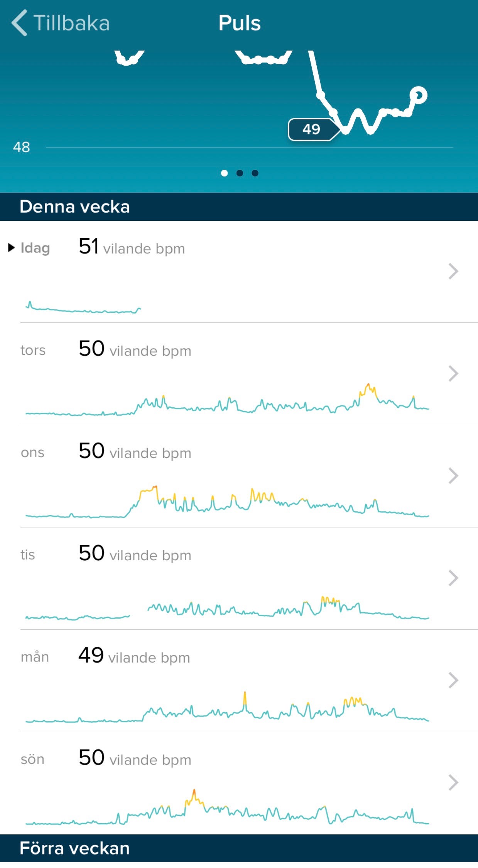Tap the 49 value callout on chart
Image resolution: width=478 pixels, height=868 pixels.
click(311, 129)
